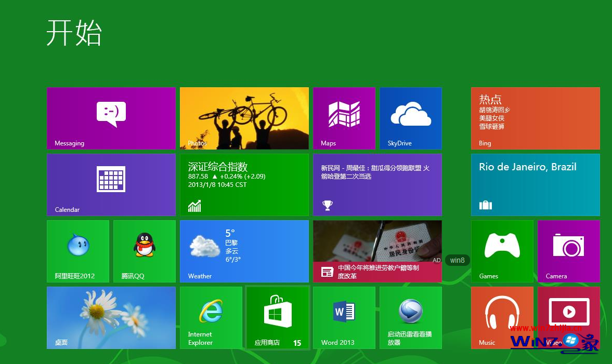Open the Video tile

pos(569,318)
